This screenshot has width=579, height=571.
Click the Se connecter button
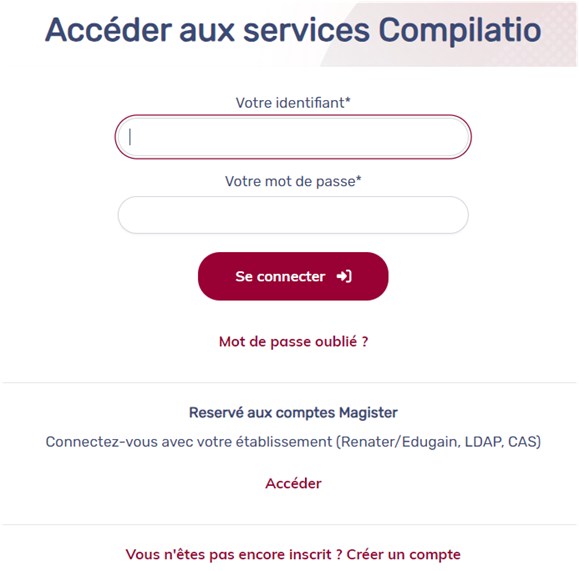[x=293, y=276]
